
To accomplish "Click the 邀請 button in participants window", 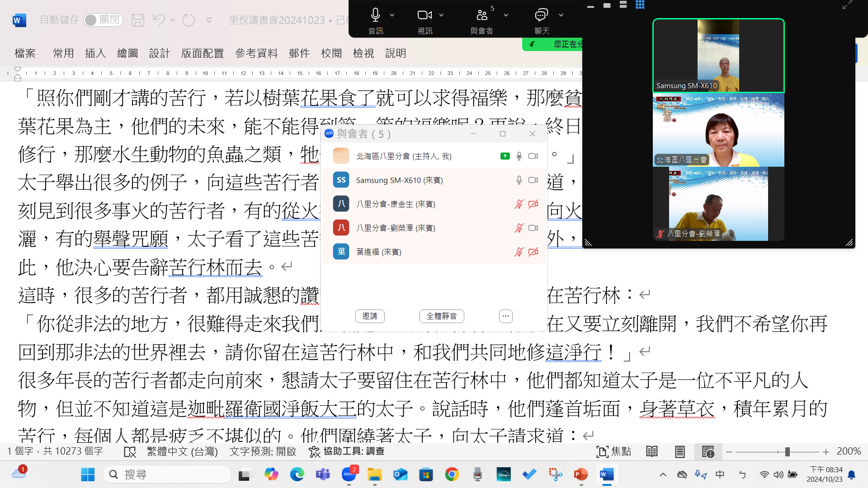I will 370,316.
